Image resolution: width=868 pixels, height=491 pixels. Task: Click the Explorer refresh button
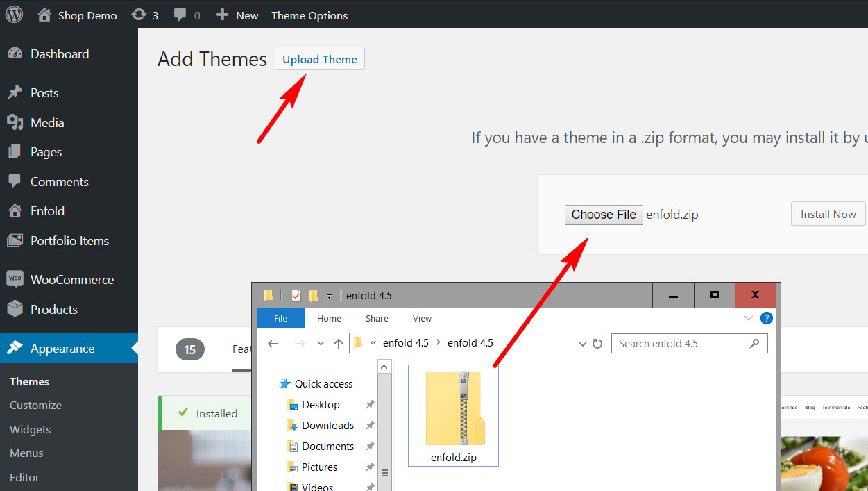point(597,344)
